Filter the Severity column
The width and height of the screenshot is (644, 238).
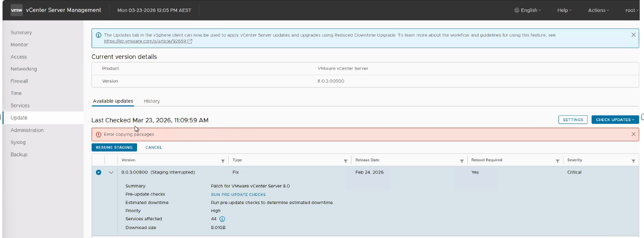click(633, 161)
